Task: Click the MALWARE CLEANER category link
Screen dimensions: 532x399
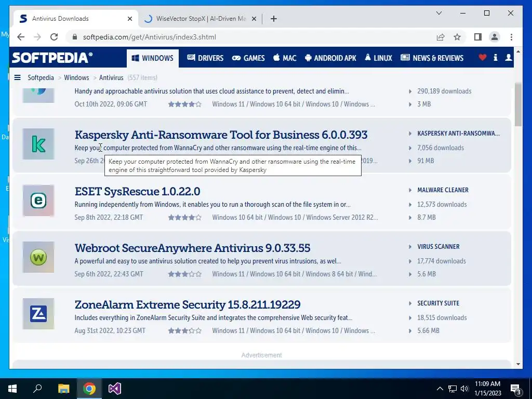Action: point(443,190)
